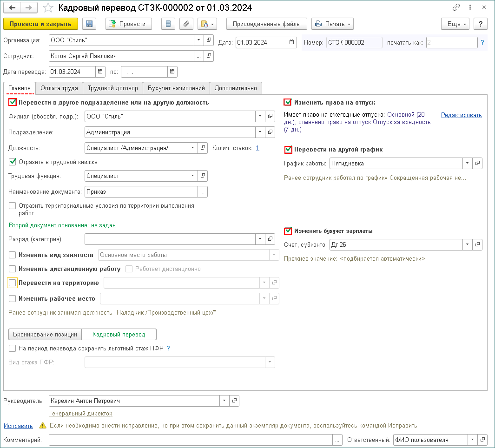Image resolution: width=495 pixels, height=448 pixels.
Task: Check 'На период перевода сохранять льготный стаж'
Action: tap(12, 348)
